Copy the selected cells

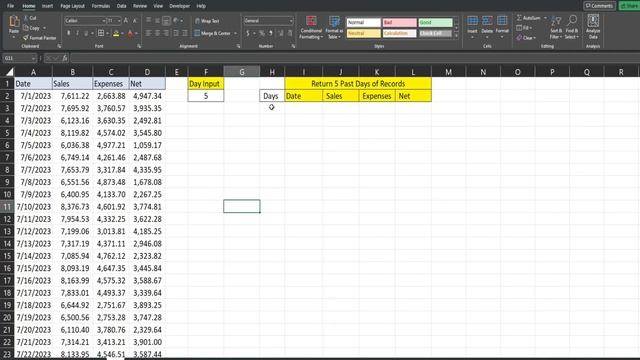(x=32, y=28)
